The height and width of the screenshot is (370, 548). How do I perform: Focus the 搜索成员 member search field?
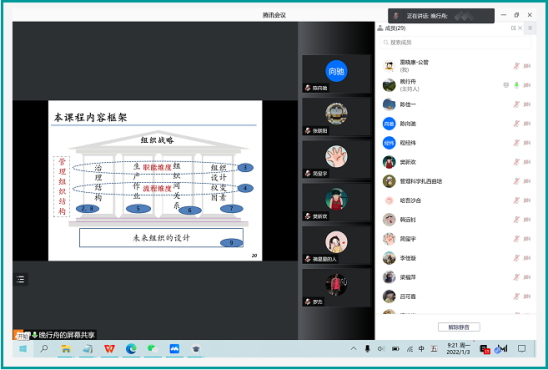tap(455, 42)
